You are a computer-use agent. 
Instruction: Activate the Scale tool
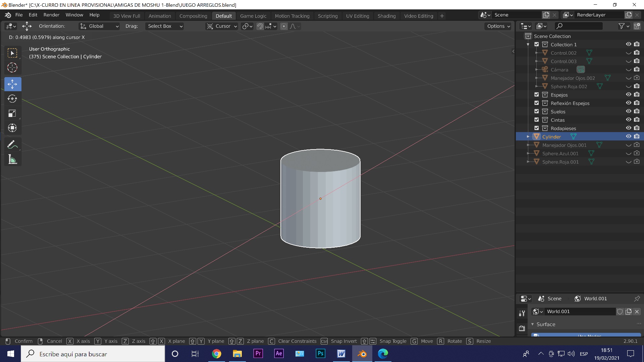(12, 113)
